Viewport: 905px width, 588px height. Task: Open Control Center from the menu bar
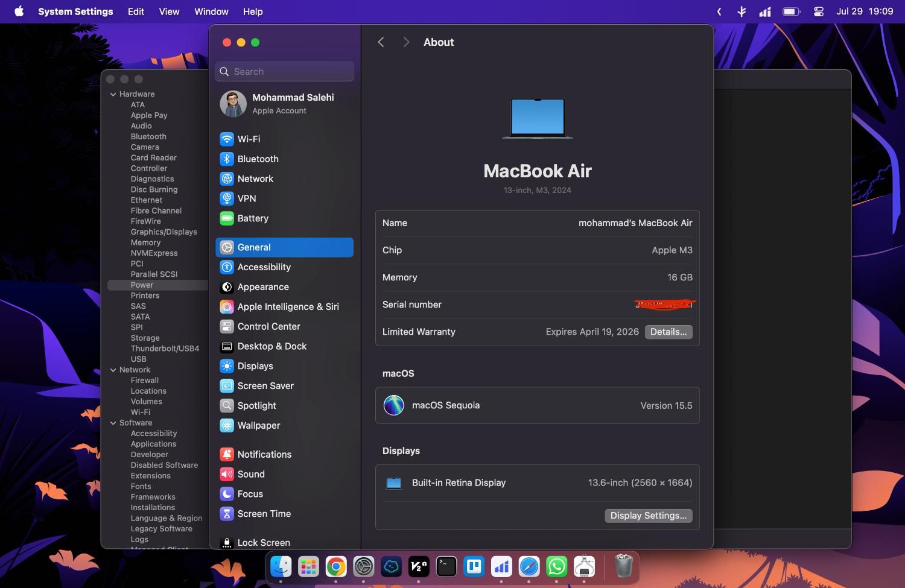point(819,11)
